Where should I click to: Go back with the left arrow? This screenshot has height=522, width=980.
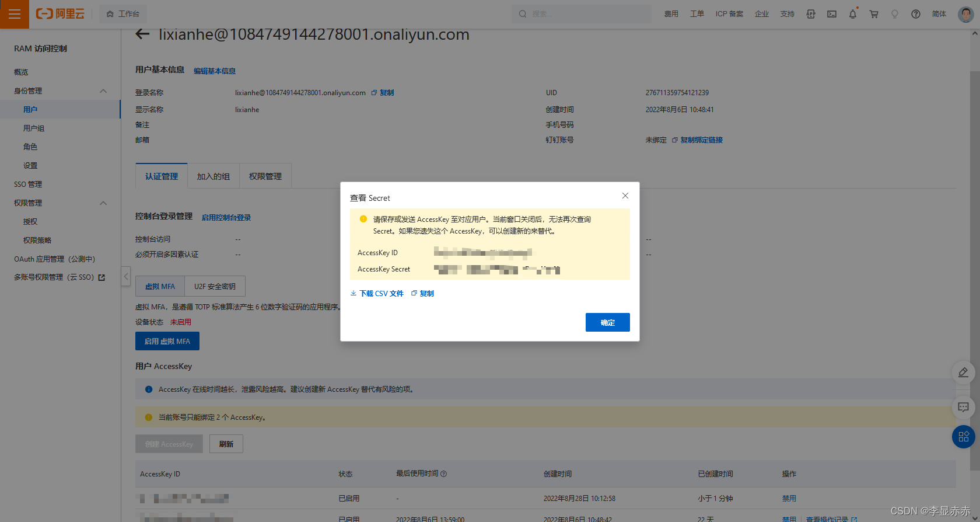142,34
